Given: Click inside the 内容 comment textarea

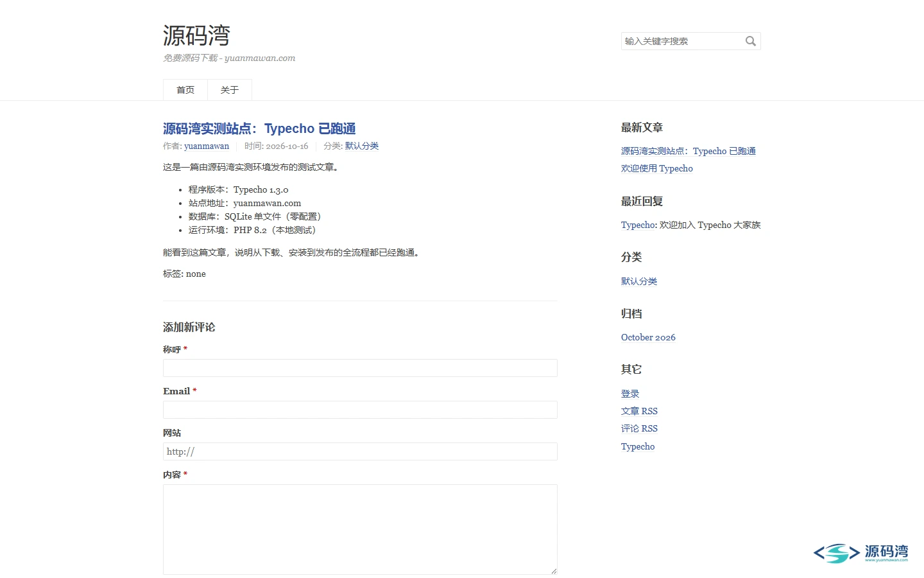Looking at the screenshot, I should click(x=360, y=529).
